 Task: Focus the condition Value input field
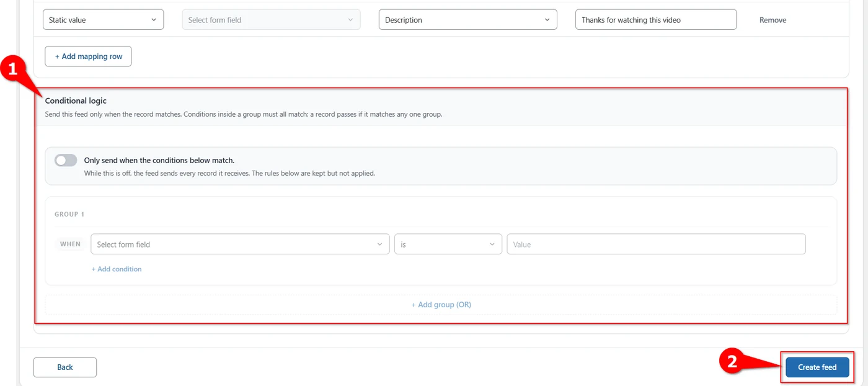coord(656,244)
